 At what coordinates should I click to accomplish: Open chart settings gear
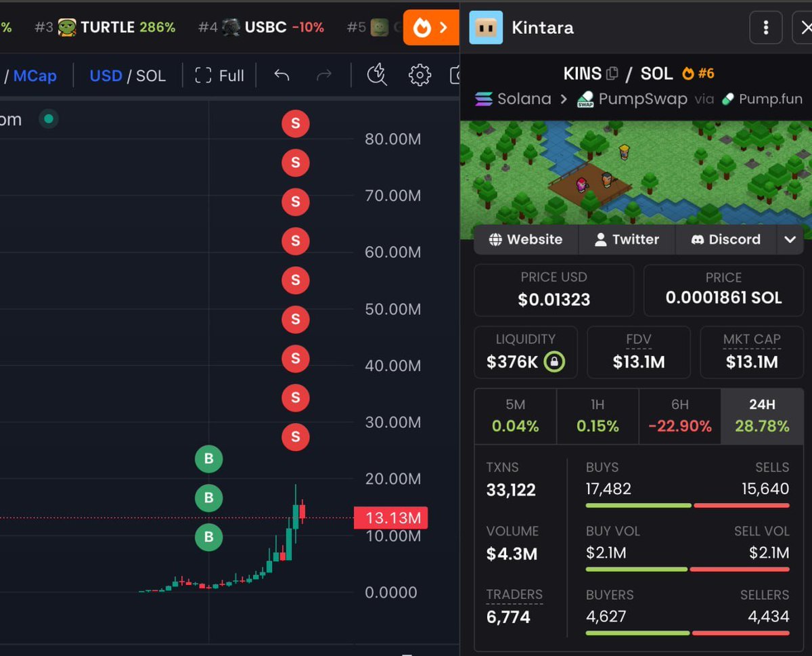(420, 75)
